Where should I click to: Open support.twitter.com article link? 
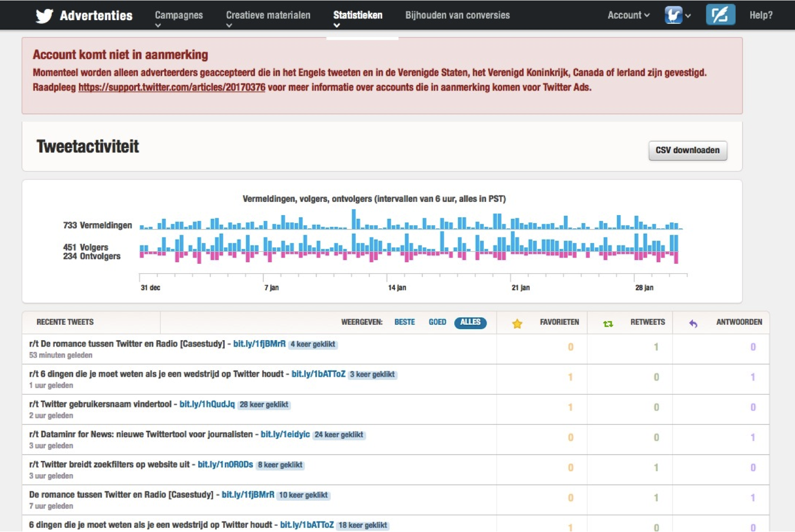point(172,87)
